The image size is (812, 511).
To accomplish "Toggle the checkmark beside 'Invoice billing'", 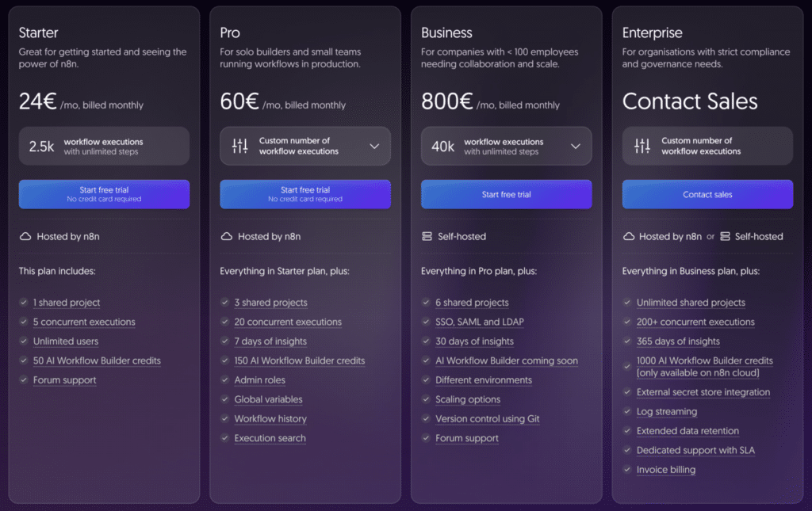I will 627,469.
